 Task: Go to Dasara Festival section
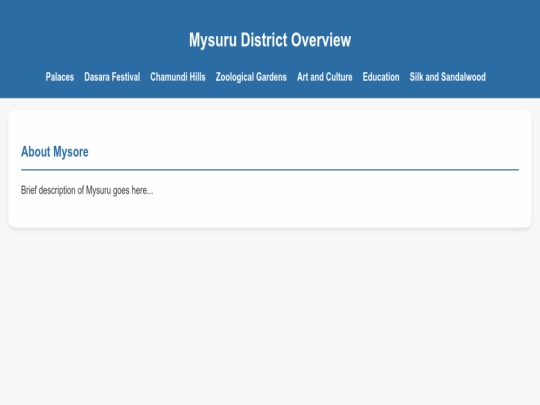112,77
